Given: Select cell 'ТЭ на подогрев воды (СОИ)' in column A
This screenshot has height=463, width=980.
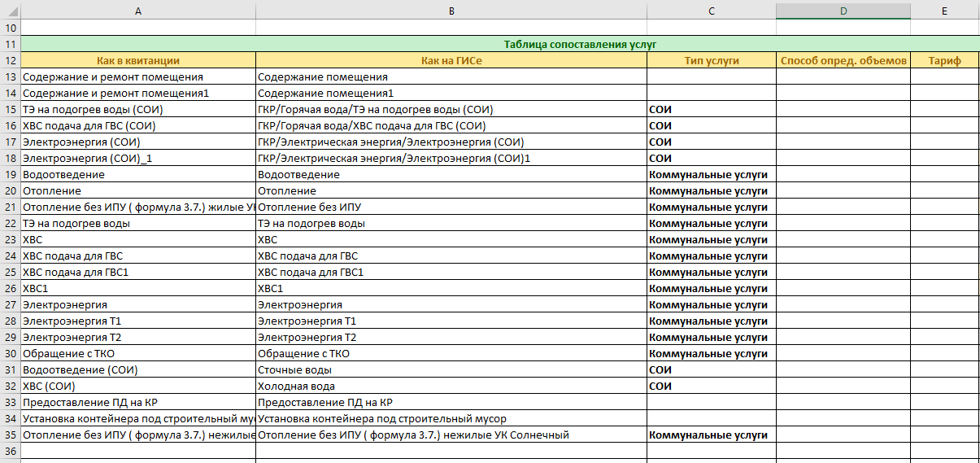Looking at the screenshot, I should point(138,109).
